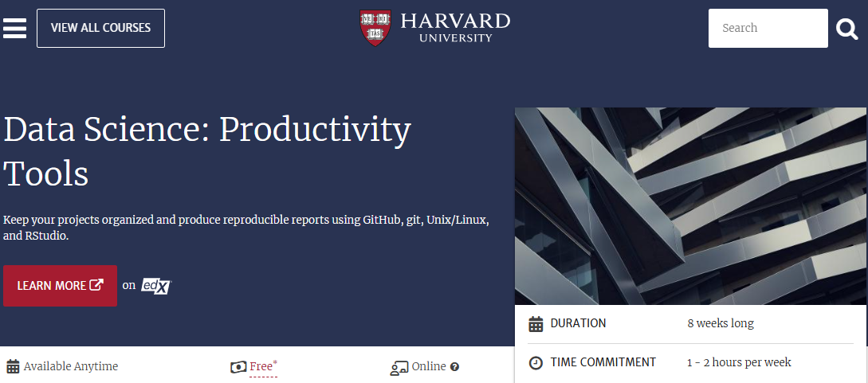Click the question mark help icon after Online
This screenshot has width=868, height=383.
(x=455, y=367)
